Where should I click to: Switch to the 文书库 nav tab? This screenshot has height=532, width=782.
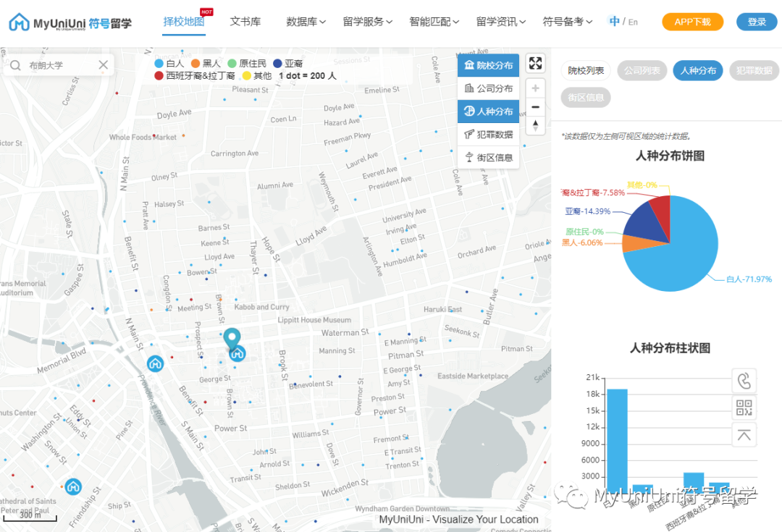(x=245, y=22)
